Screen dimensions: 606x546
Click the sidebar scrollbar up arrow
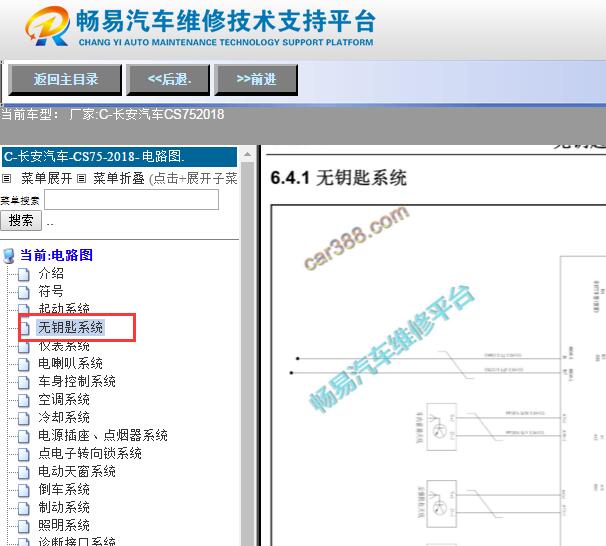[x=247, y=155]
